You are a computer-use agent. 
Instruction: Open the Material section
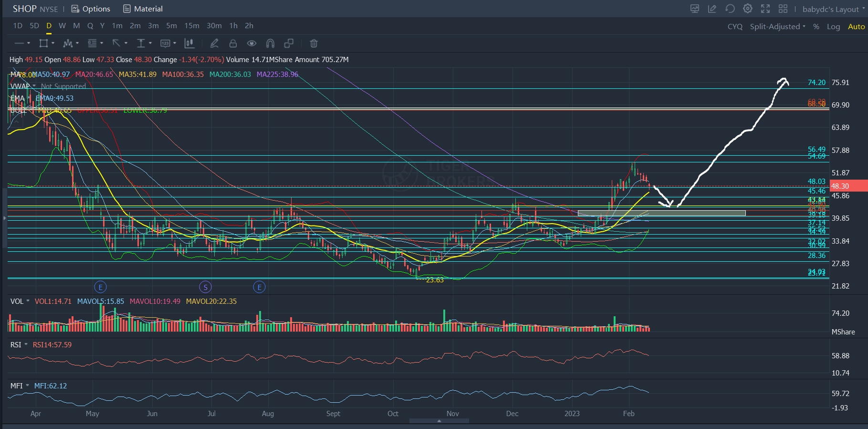[143, 9]
